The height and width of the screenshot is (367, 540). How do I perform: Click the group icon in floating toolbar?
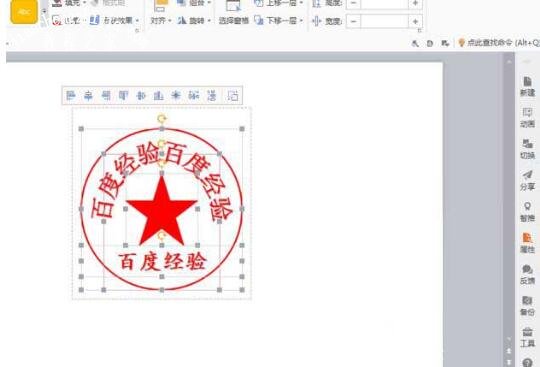(233, 95)
